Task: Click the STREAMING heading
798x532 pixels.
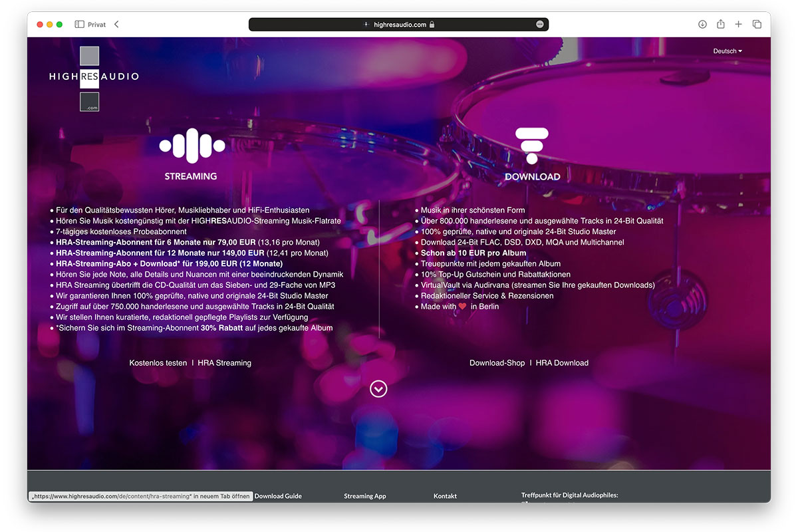Action: 191,177
